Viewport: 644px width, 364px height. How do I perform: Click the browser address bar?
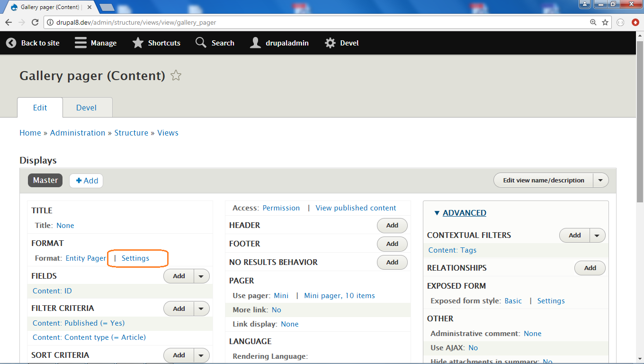tap(284, 22)
